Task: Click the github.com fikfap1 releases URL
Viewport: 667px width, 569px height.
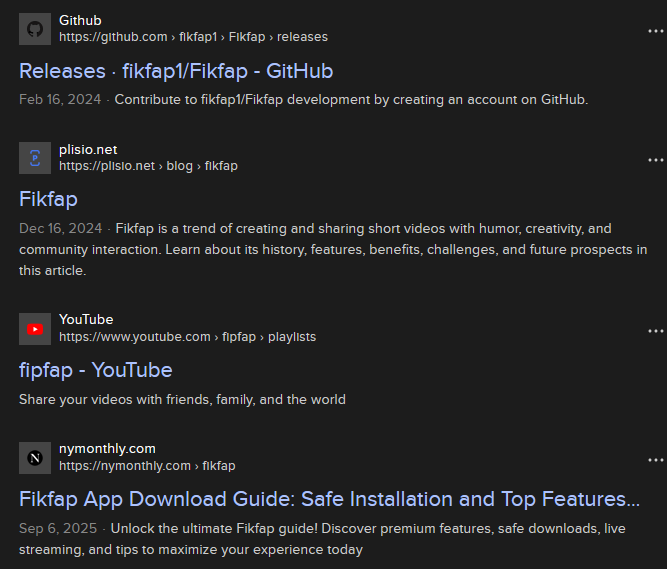Action: click(194, 37)
